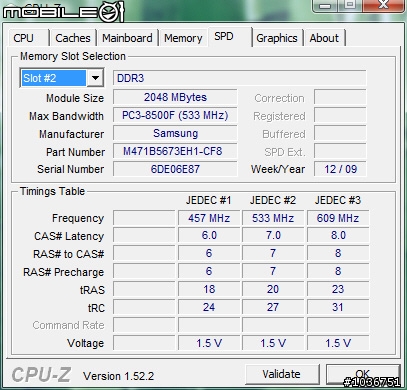
Task: Click the JEDEC #3 voltage 1.5 V cell
Action: (338, 343)
